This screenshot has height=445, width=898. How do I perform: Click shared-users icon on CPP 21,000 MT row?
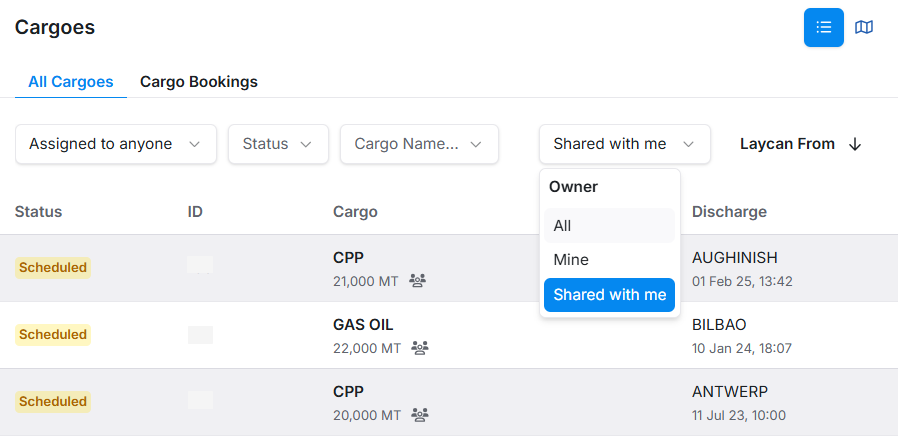(418, 281)
